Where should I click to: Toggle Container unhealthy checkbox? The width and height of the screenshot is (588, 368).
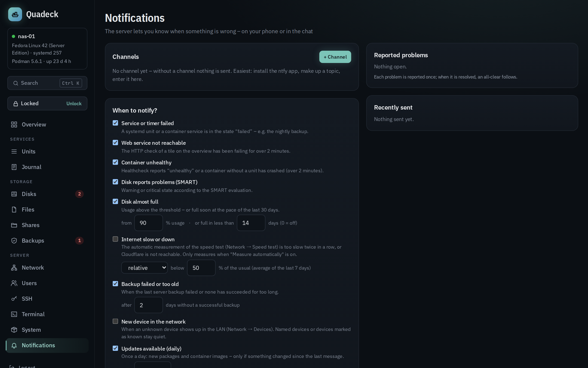pos(115,162)
